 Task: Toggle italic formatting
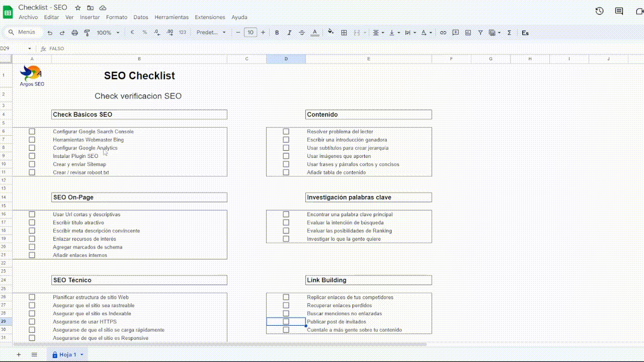289,33
